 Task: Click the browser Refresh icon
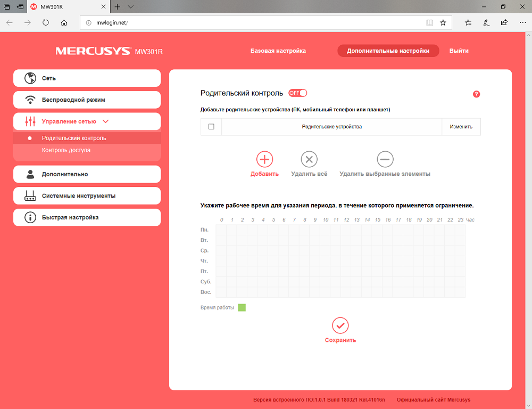[x=45, y=23]
